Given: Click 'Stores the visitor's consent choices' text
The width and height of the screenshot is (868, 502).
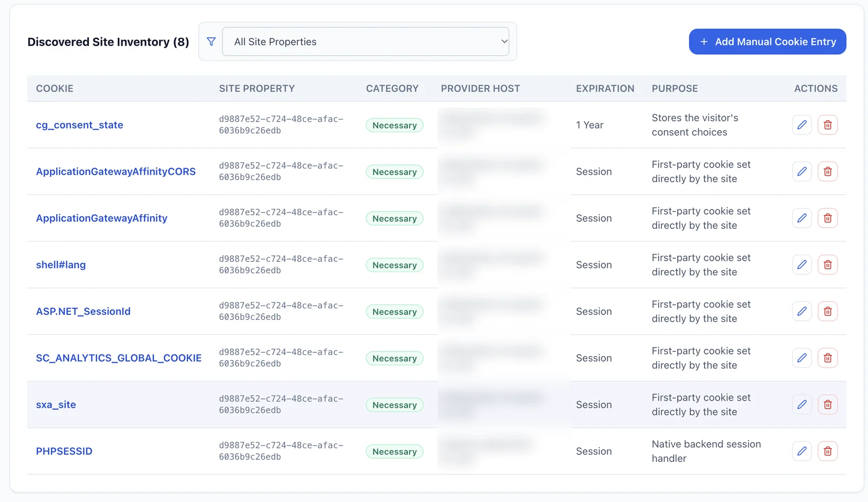Looking at the screenshot, I should (695, 125).
